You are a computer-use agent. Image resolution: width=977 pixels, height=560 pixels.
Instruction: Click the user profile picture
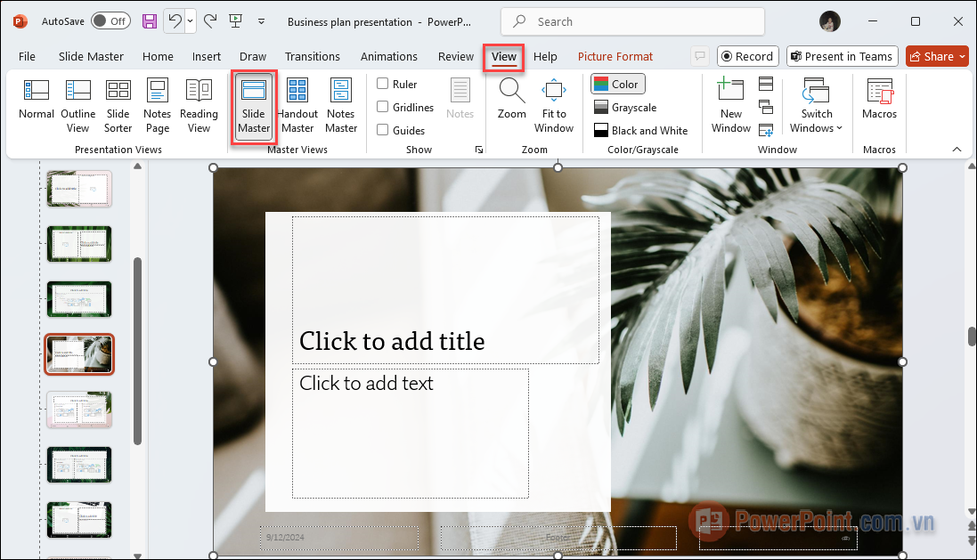coord(830,21)
